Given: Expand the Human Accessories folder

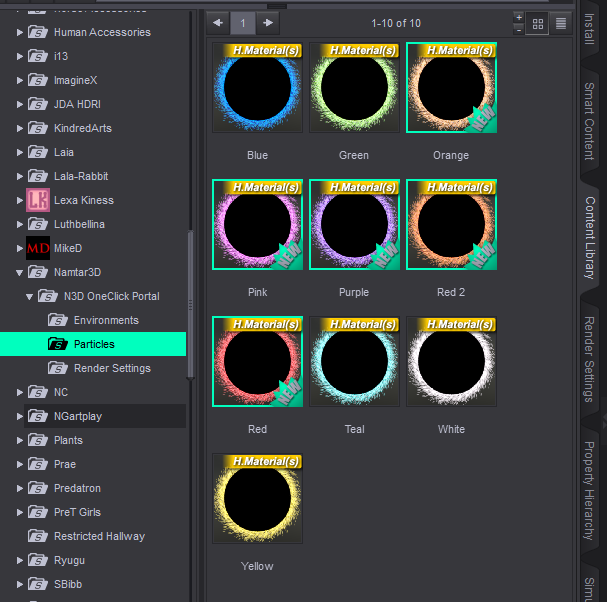Looking at the screenshot, I should coord(19,32).
